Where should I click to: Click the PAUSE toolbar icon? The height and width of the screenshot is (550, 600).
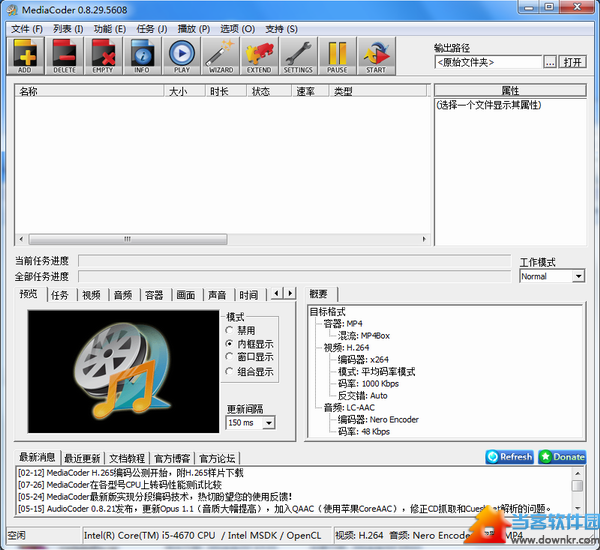click(x=337, y=56)
